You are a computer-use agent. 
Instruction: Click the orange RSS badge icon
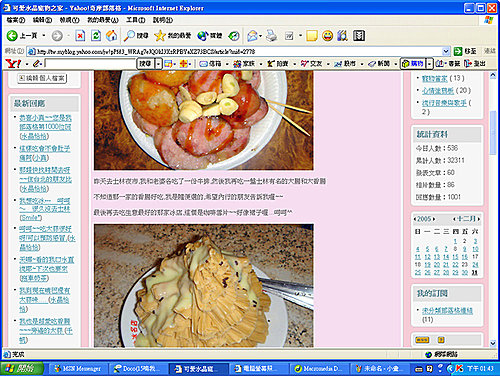tap(422, 340)
